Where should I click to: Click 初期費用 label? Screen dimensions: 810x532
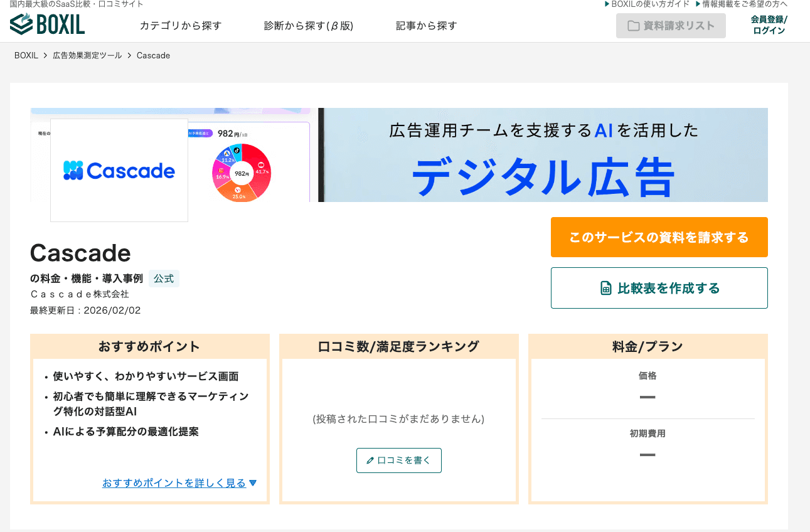coord(647,434)
